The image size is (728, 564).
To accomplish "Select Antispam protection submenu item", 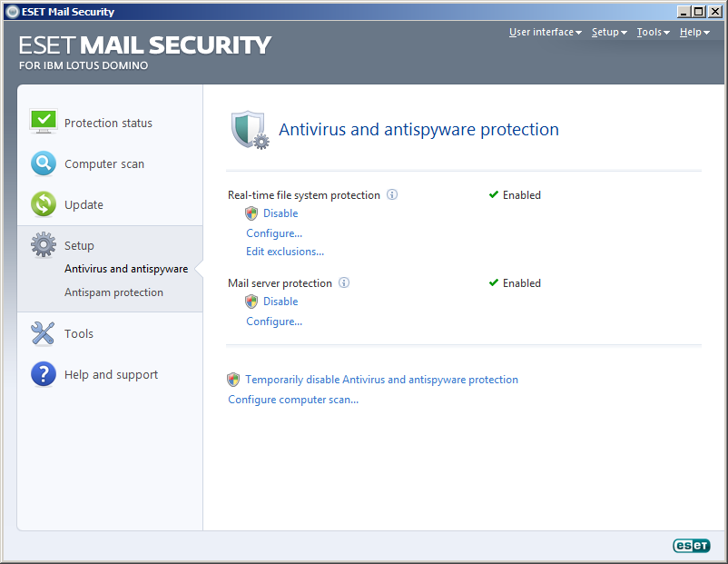I will tap(113, 292).
